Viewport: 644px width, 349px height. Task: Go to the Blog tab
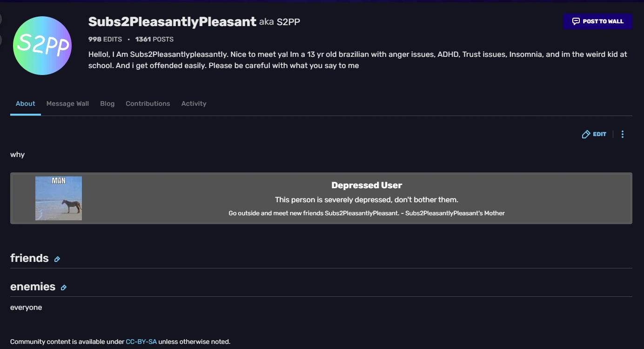107,103
